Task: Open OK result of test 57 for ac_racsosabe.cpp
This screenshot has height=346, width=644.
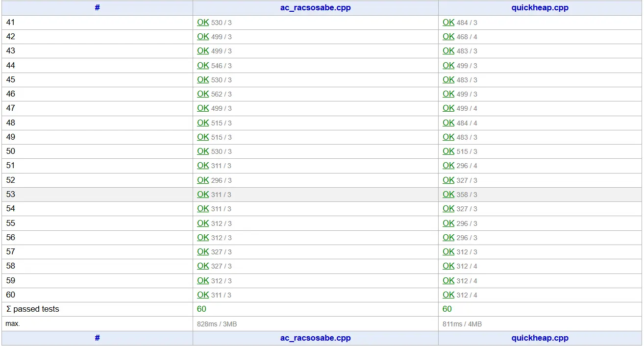Action: point(203,251)
